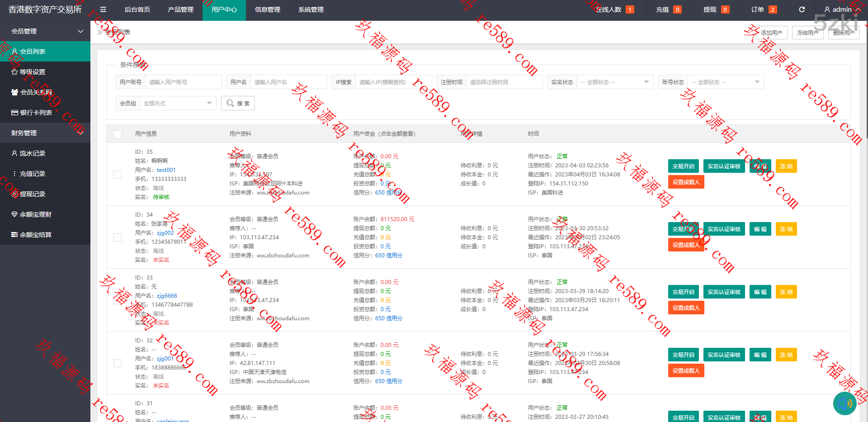Open the 实名状态 dropdown
The width and height of the screenshot is (868, 422).
point(614,82)
